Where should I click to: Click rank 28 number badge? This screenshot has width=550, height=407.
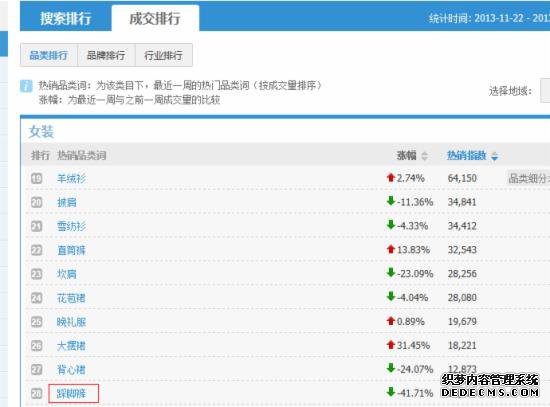[36, 393]
